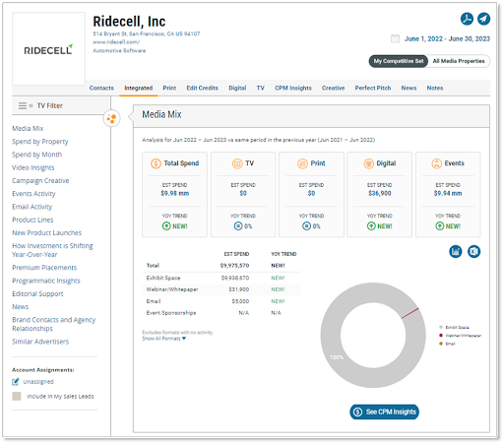Open Brand Contacts and Agency Relationships
This screenshot has width=504, height=444.
54,324
